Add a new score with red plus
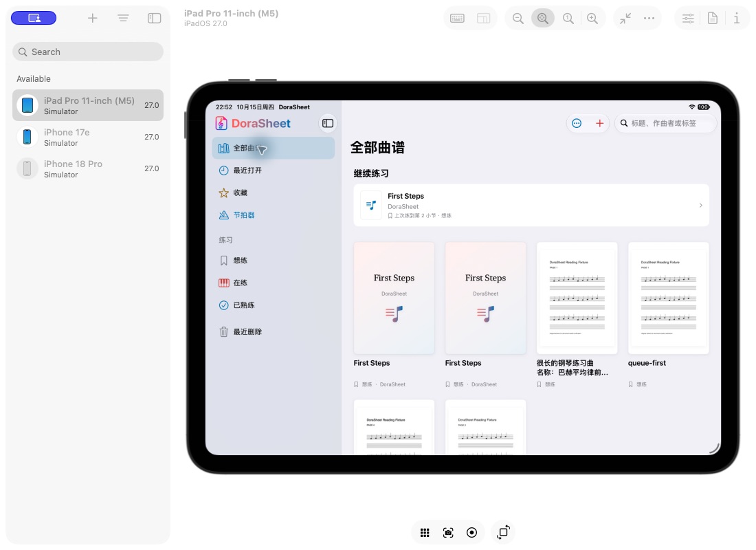The image size is (756, 550). point(599,124)
